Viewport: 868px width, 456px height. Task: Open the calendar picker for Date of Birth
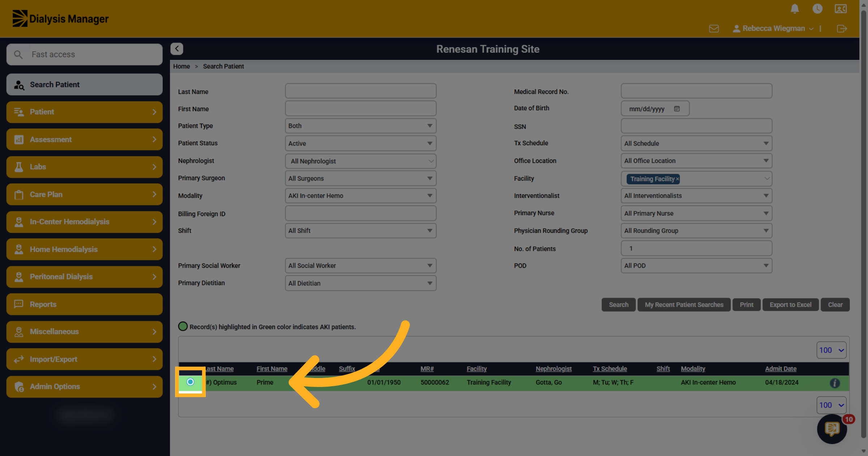tap(677, 109)
